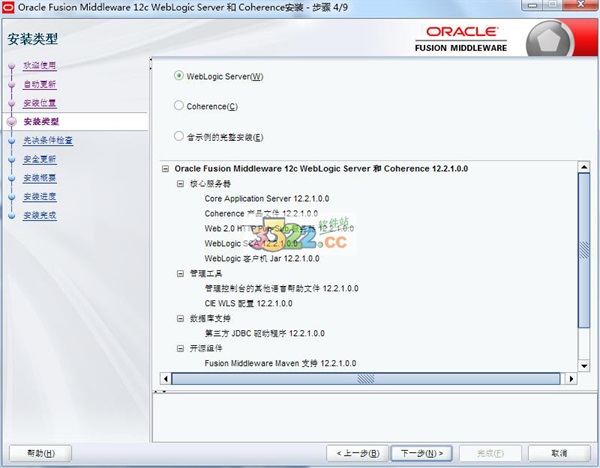The width and height of the screenshot is (600, 468).
Task: Collapse the Oracle Fusion Middleware 12c root node
Action: pos(165,169)
